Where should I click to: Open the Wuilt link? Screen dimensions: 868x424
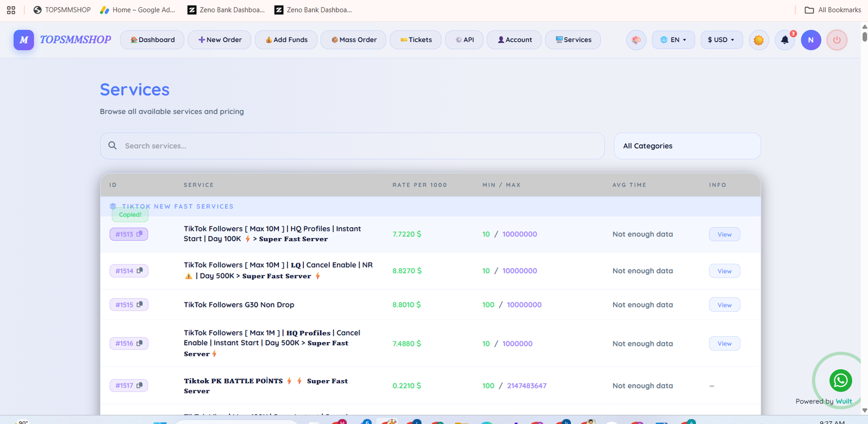tap(844, 401)
